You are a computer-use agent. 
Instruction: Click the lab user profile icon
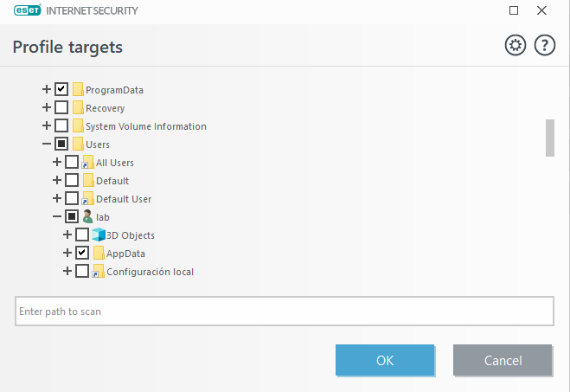point(87,216)
